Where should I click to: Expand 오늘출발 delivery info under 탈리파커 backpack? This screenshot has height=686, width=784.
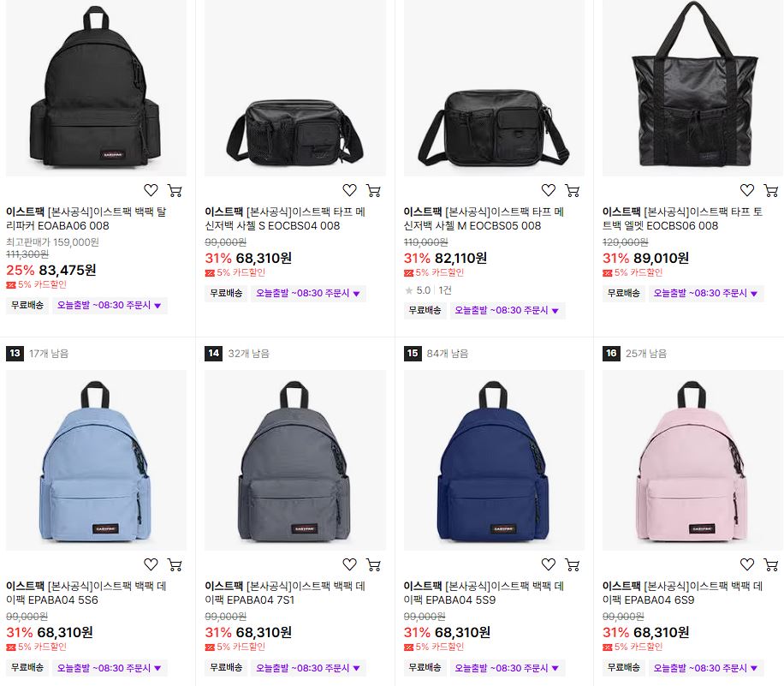click(109, 305)
